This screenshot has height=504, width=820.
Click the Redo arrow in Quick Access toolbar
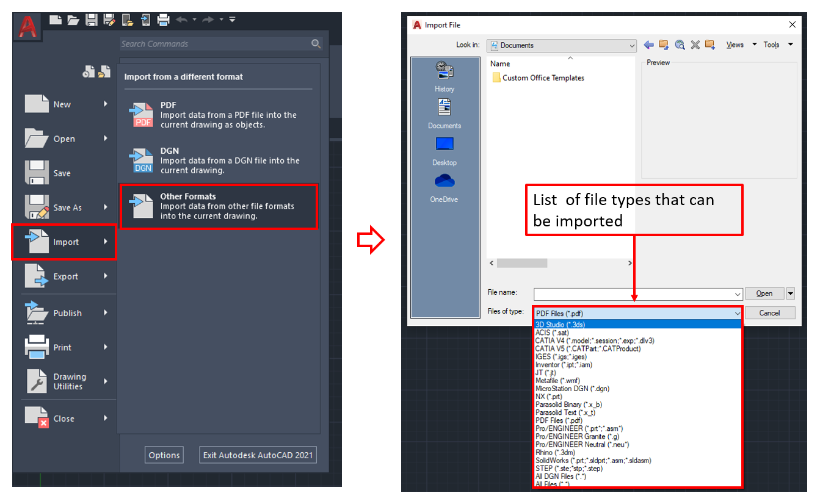tap(209, 20)
